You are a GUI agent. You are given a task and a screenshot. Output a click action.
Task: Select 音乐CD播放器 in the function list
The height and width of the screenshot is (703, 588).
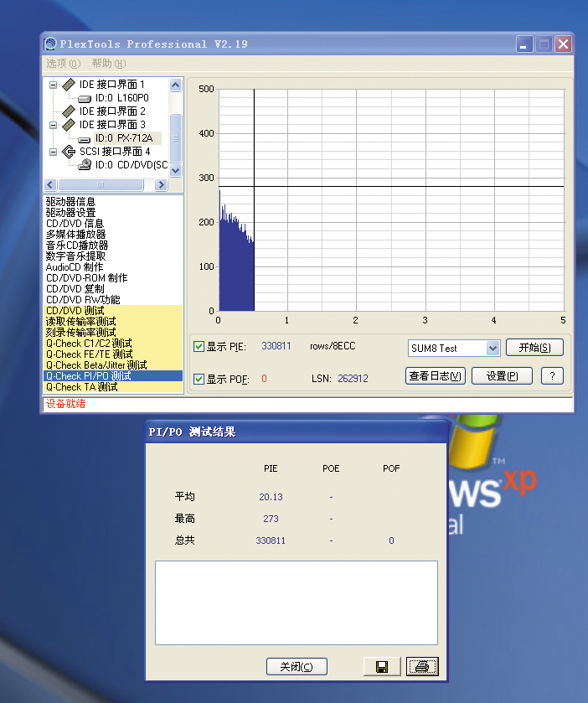coord(113,246)
